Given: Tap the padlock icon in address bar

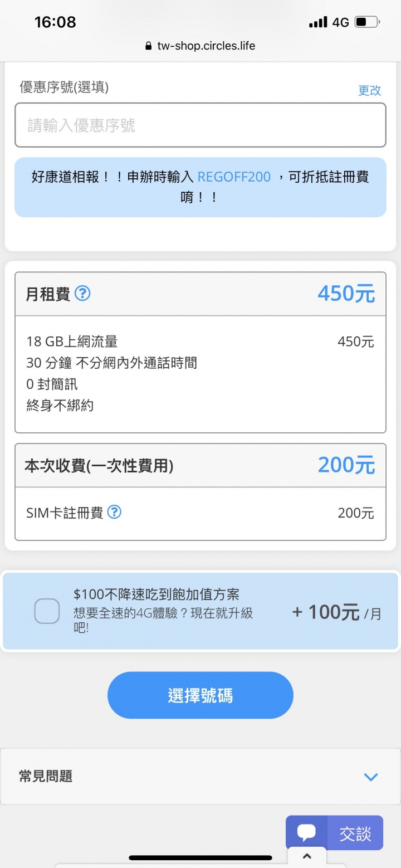Looking at the screenshot, I should (x=148, y=46).
